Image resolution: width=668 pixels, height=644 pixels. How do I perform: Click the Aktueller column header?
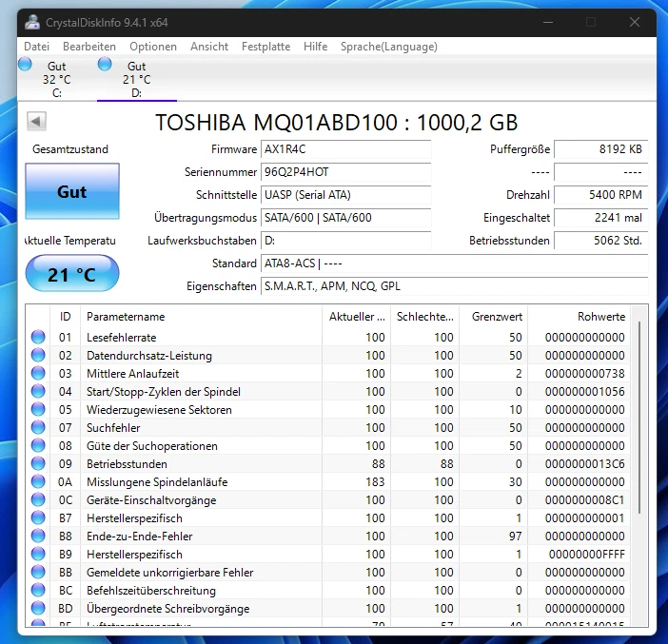point(356,317)
